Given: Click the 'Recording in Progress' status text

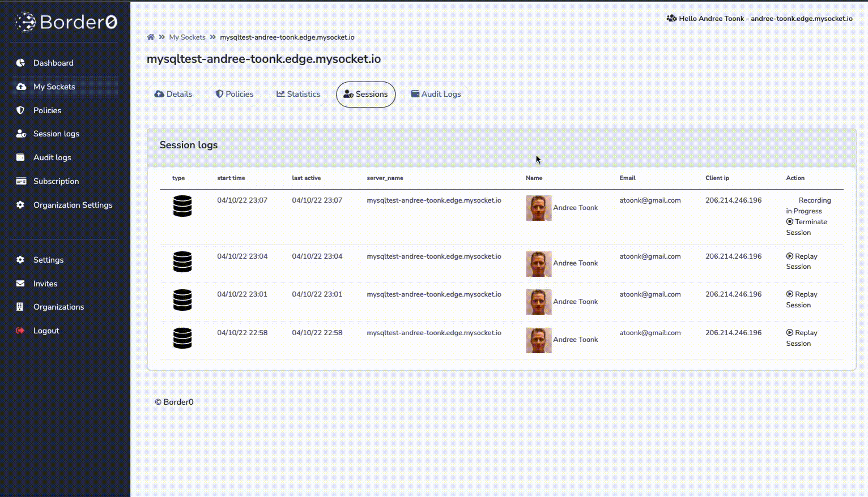Looking at the screenshot, I should click(809, 205).
